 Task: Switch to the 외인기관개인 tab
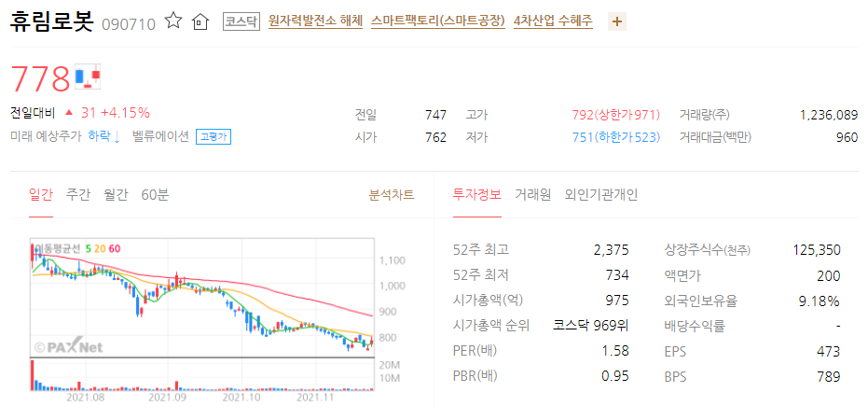tap(601, 194)
